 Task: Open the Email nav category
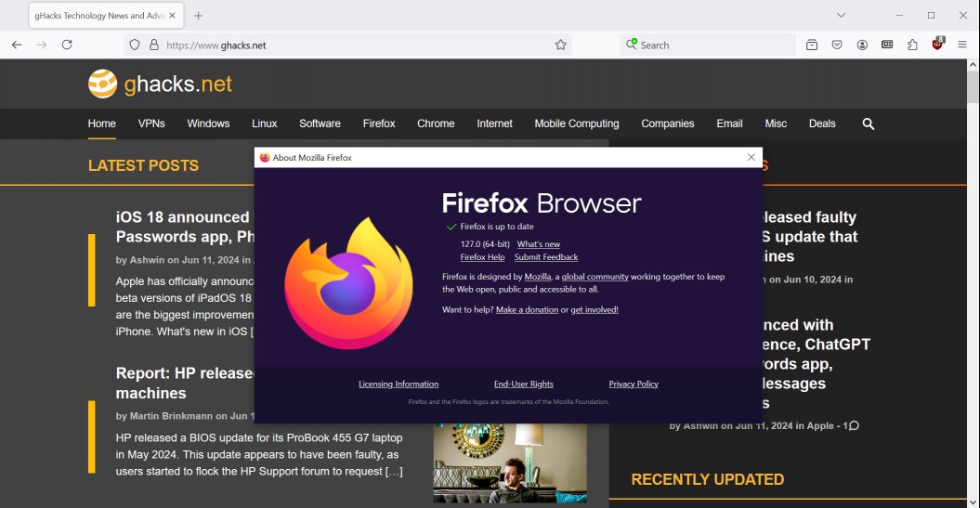coord(729,124)
